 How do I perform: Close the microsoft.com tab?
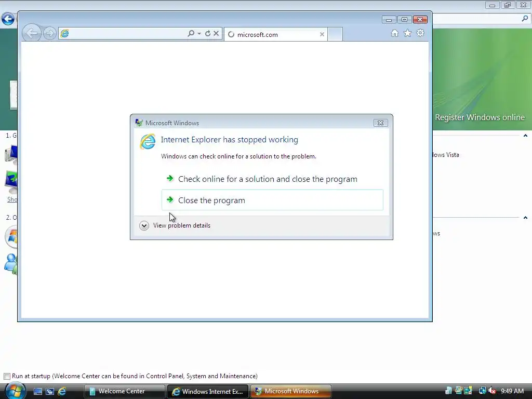click(x=322, y=34)
